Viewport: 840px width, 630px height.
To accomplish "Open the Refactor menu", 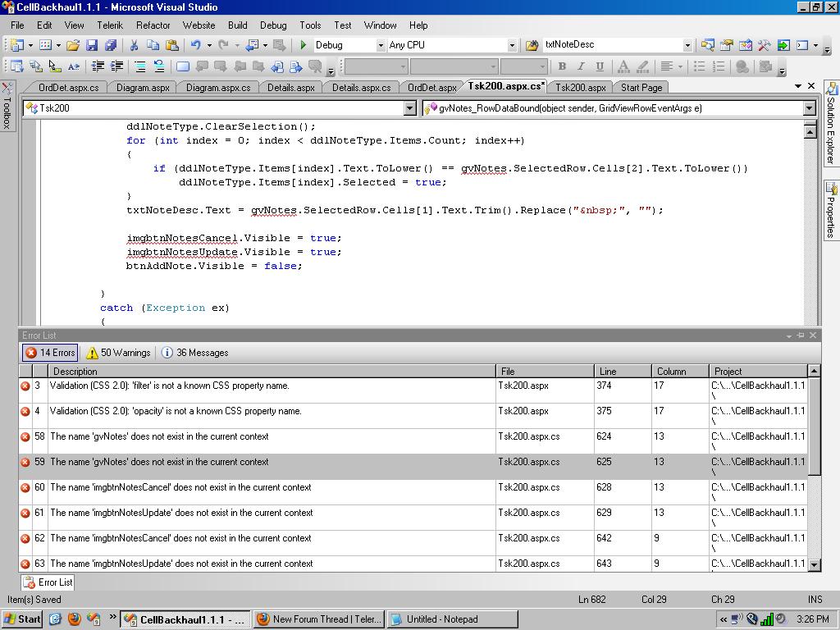I will point(153,25).
